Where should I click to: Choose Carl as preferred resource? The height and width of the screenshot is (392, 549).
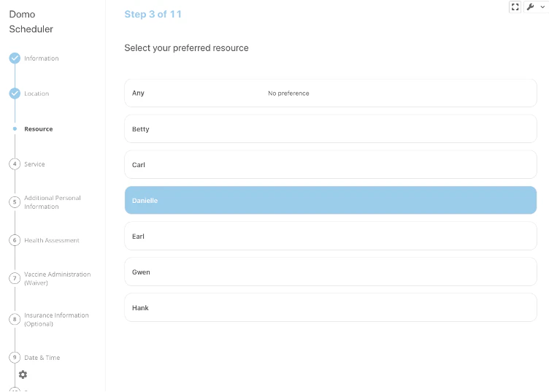331,164
